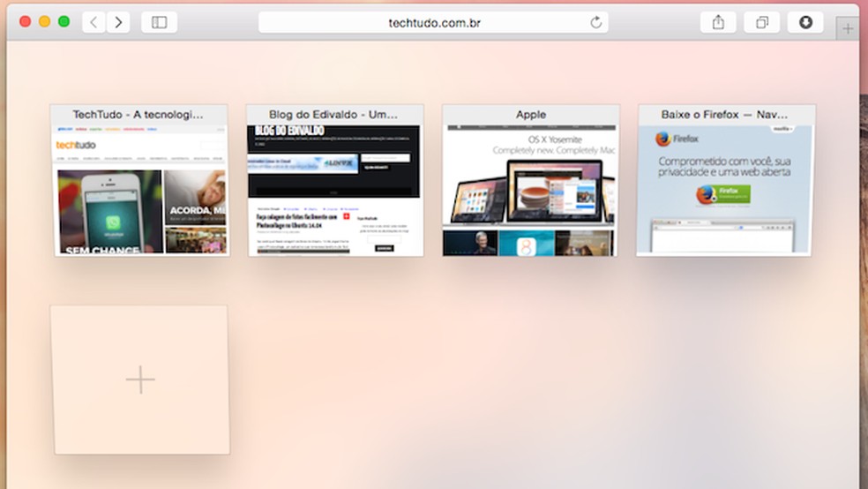Open the Baixe o Firefox tab thumbnail
This screenshot has height=489, width=868.
pyautogui.click(x=726, y=181)
